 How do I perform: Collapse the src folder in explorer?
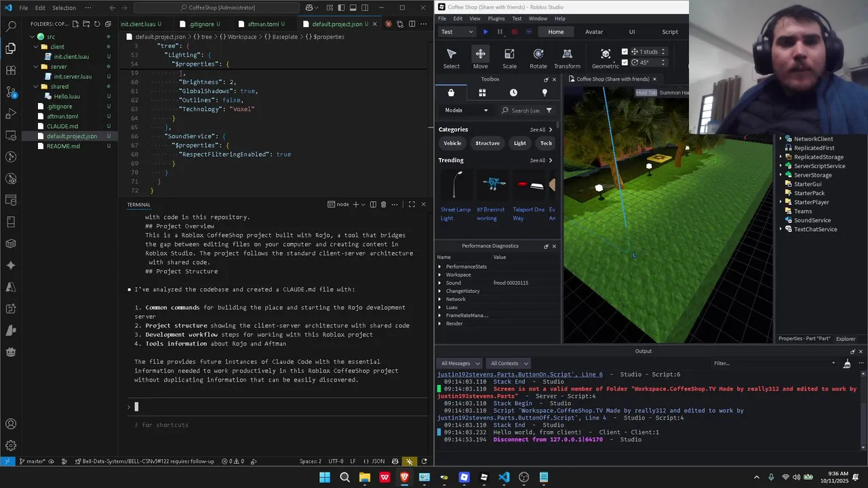pyautogui.click(x=32, y=37)
